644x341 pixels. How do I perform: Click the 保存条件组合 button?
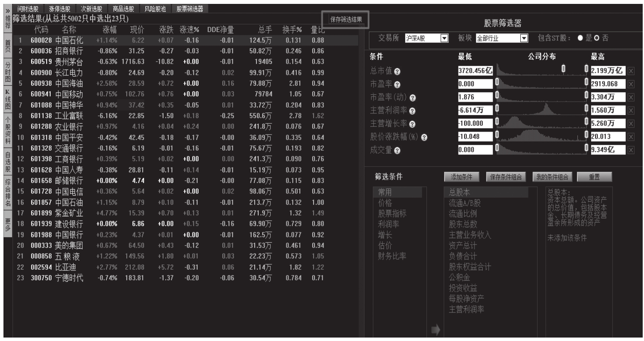506,177
